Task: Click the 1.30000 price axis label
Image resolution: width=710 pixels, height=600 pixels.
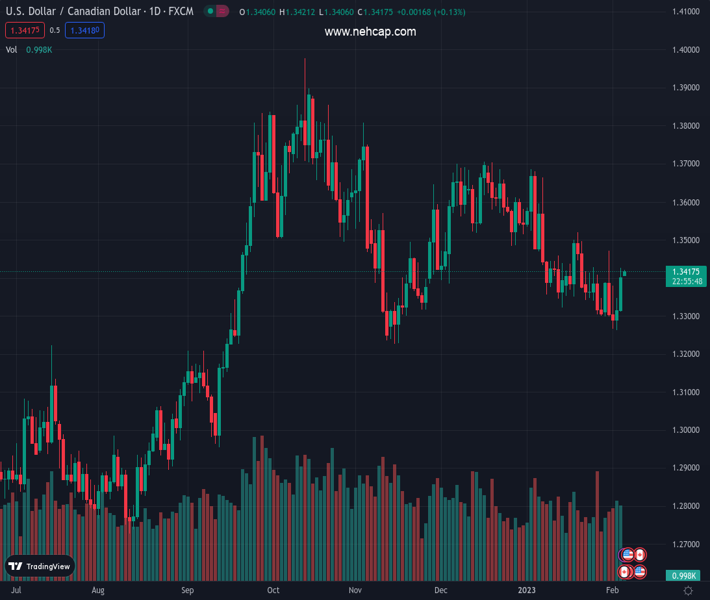Action: [x=686, y=430]
